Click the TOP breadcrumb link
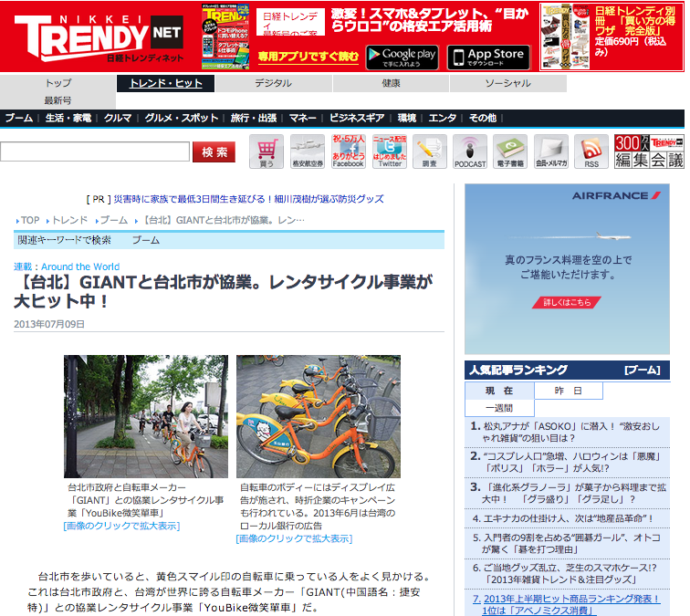 pos(30,220)
